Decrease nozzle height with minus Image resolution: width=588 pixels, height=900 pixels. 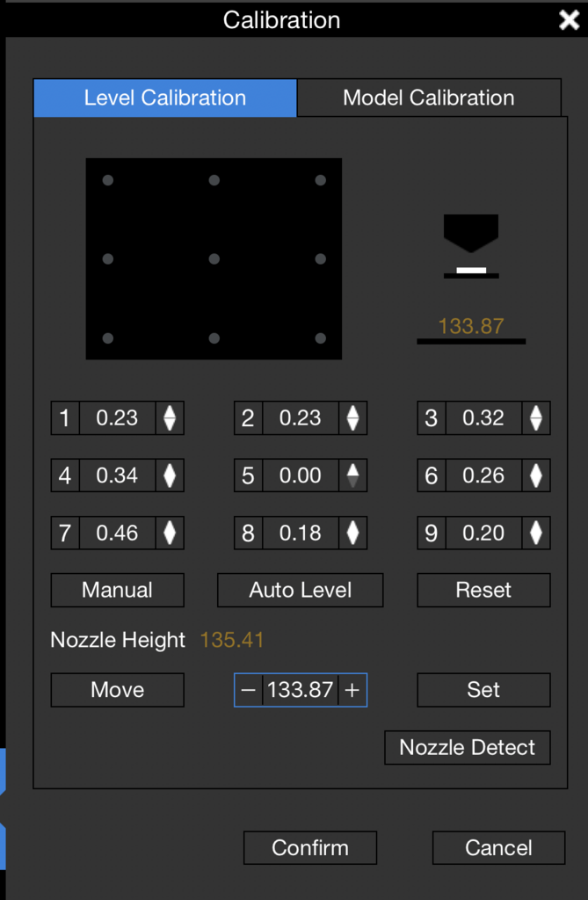coord(248,690)
